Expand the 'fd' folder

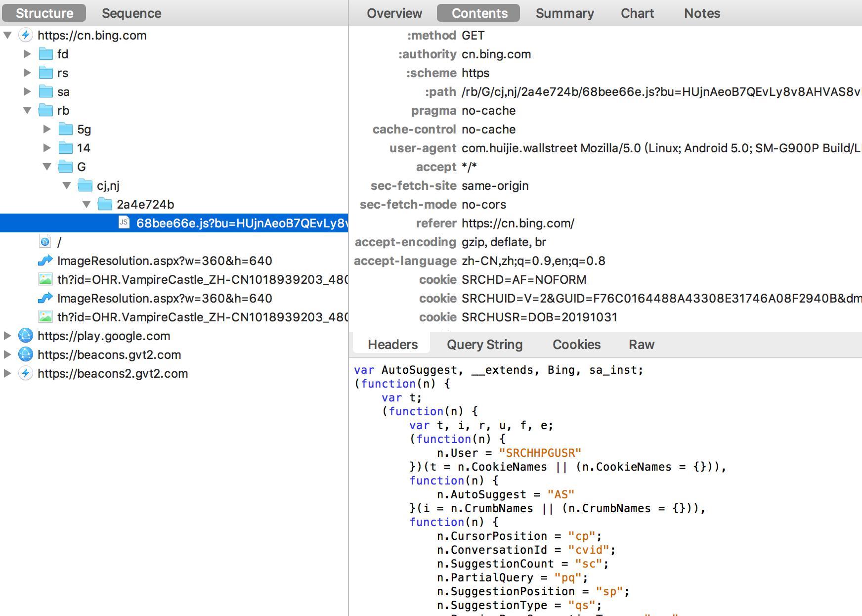(27, 54)
